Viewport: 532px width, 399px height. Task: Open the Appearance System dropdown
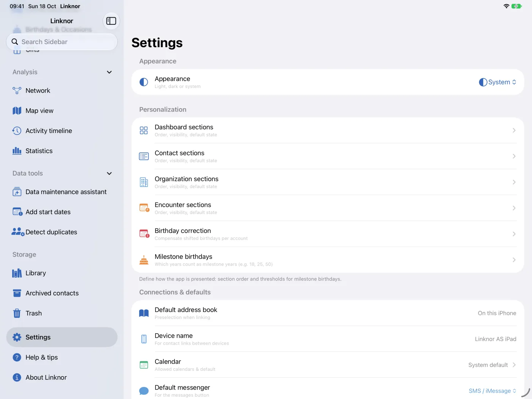click(x=497, y=82)
